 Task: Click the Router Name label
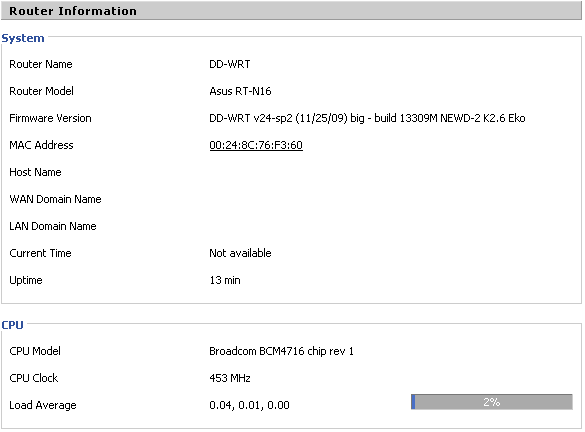[x=41, y=64]
